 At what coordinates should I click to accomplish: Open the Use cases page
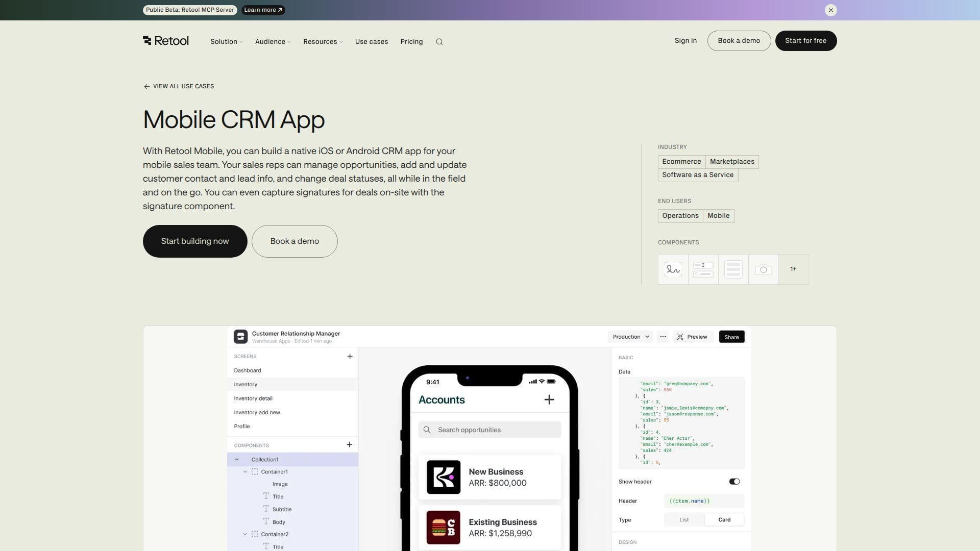point(372,42)
